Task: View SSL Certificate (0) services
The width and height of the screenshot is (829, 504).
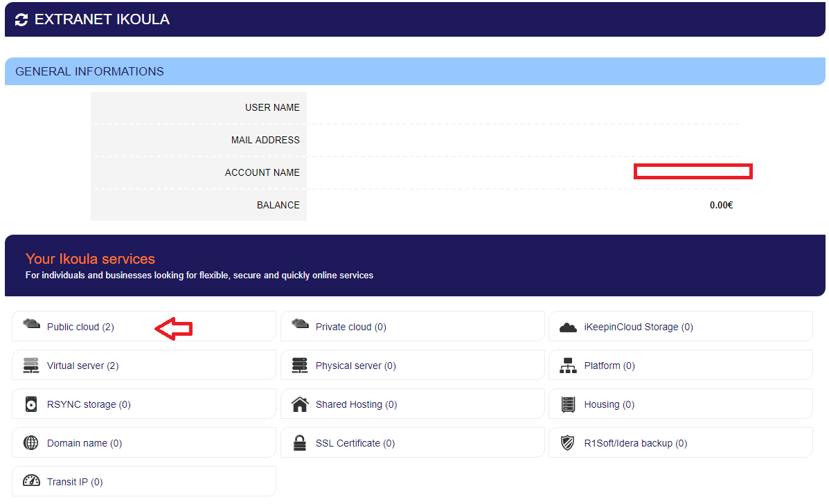Action: pos(355,443)
